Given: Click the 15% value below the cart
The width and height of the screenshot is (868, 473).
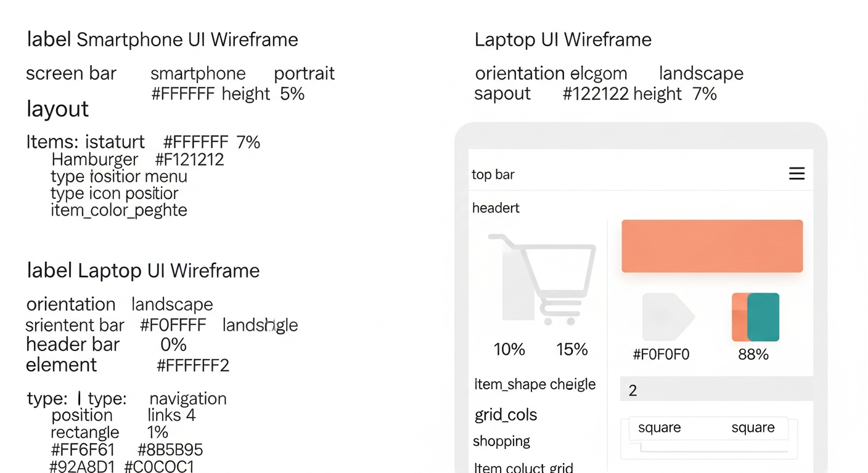Looking at the screenshot, I should point(571,350).
